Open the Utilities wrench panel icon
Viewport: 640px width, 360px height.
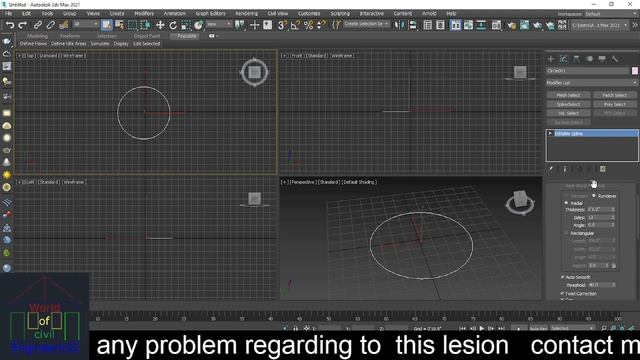click(x=615, y=59)
